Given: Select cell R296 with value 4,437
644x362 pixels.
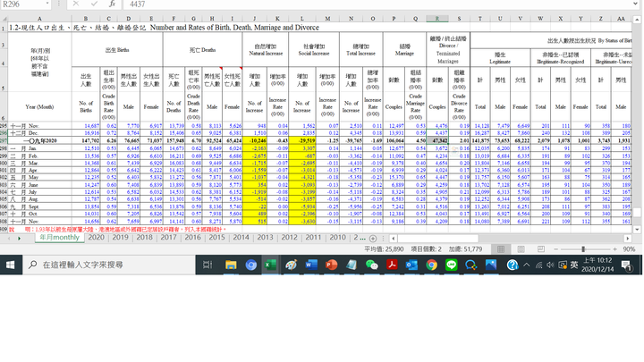Looking at the screenshot, I should click(437, 133).
